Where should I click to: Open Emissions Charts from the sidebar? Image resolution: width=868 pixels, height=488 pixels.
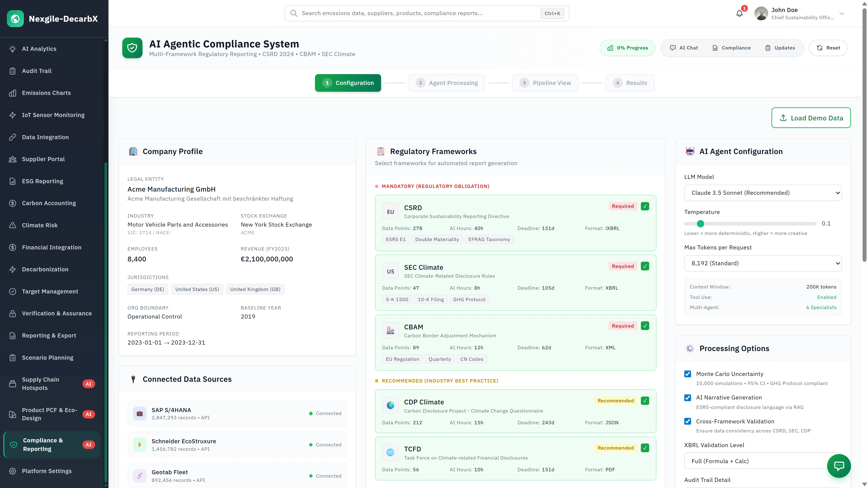click(46, 93)
